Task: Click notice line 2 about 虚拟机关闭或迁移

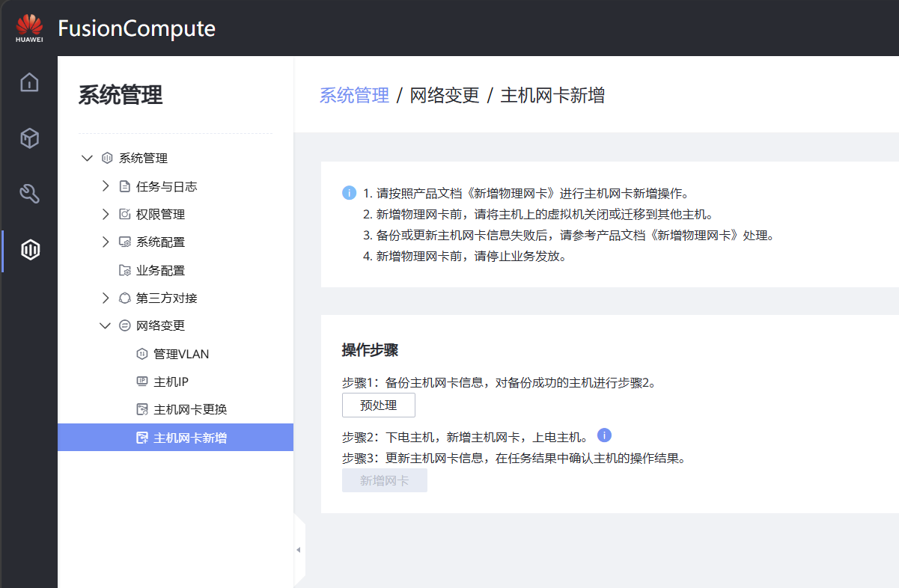Action: 538,214
